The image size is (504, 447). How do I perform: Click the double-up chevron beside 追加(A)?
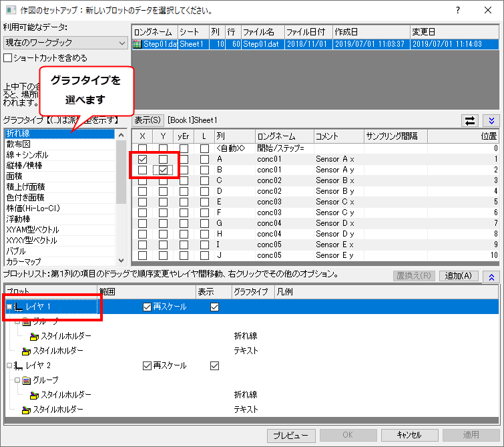pos(491,276)
